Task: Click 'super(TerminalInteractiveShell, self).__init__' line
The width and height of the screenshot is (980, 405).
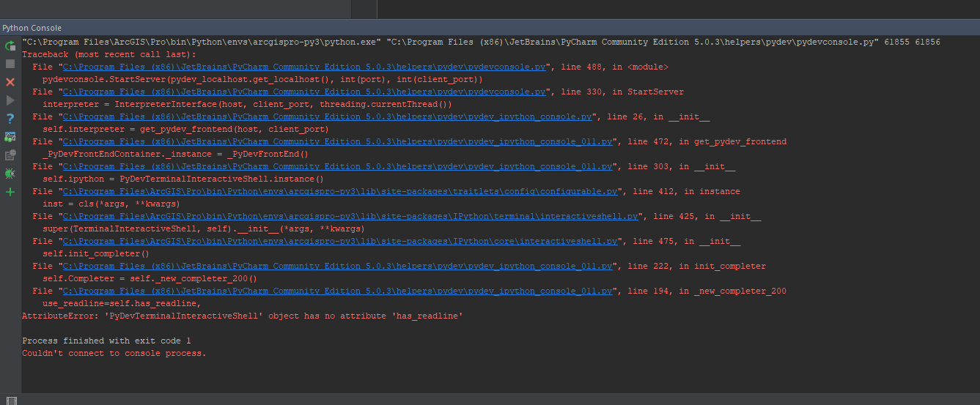Action: (204, 228)
